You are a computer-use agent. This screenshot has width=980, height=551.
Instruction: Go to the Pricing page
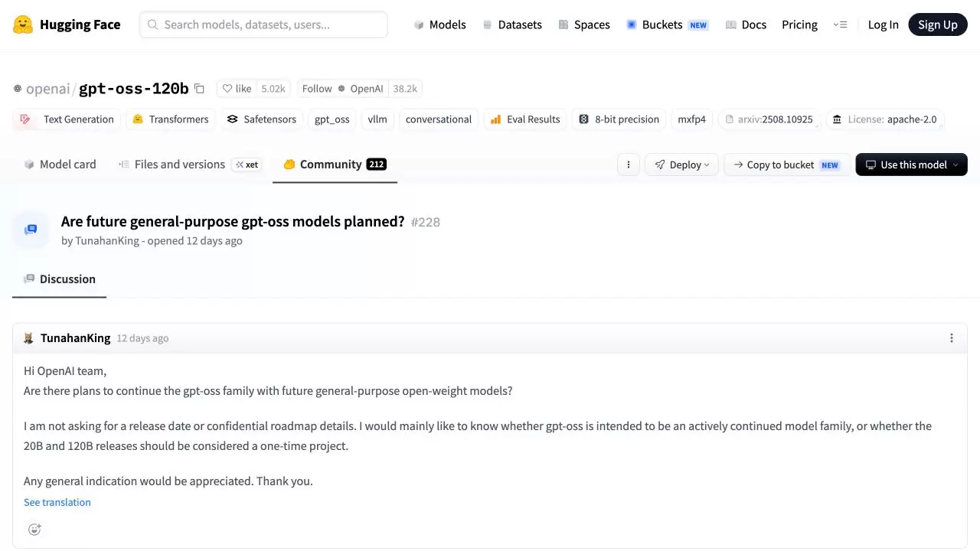(799, 24)
